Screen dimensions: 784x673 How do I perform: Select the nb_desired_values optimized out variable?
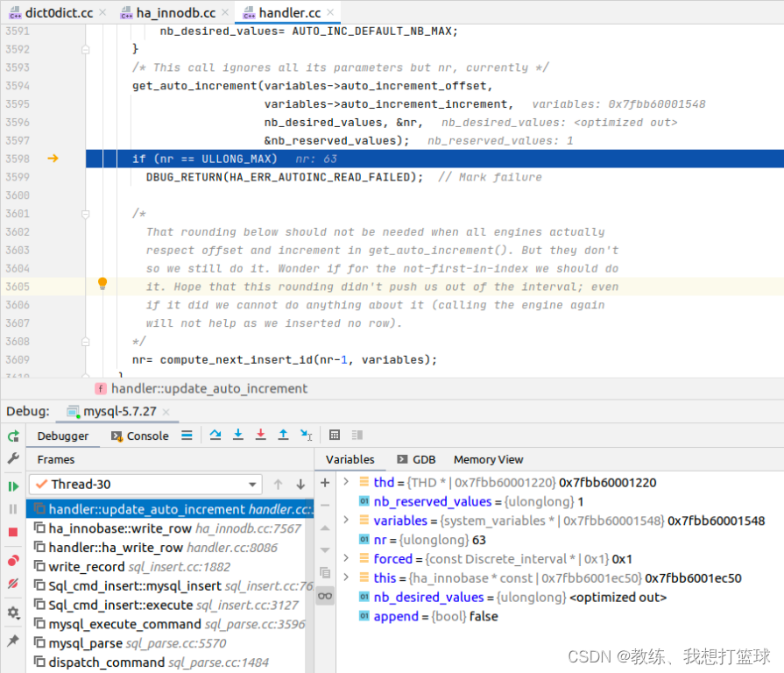coord(513,598)
